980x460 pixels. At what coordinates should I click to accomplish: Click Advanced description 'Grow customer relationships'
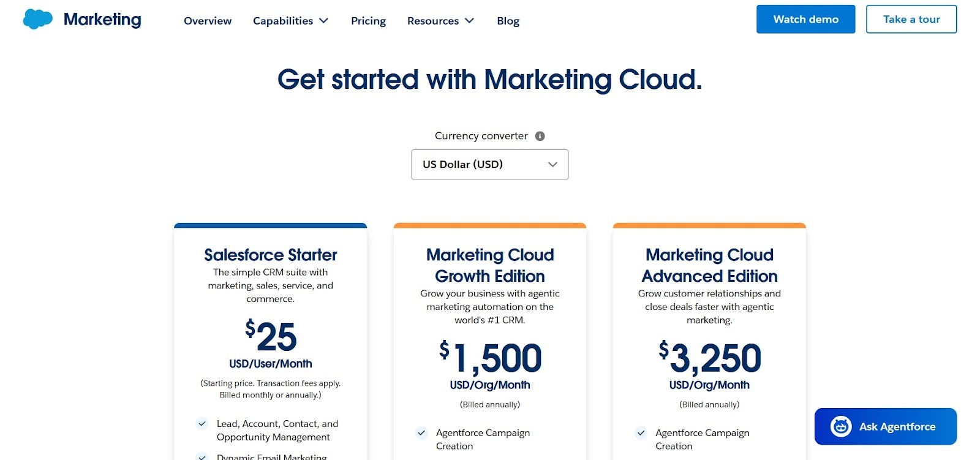[709, 307]
